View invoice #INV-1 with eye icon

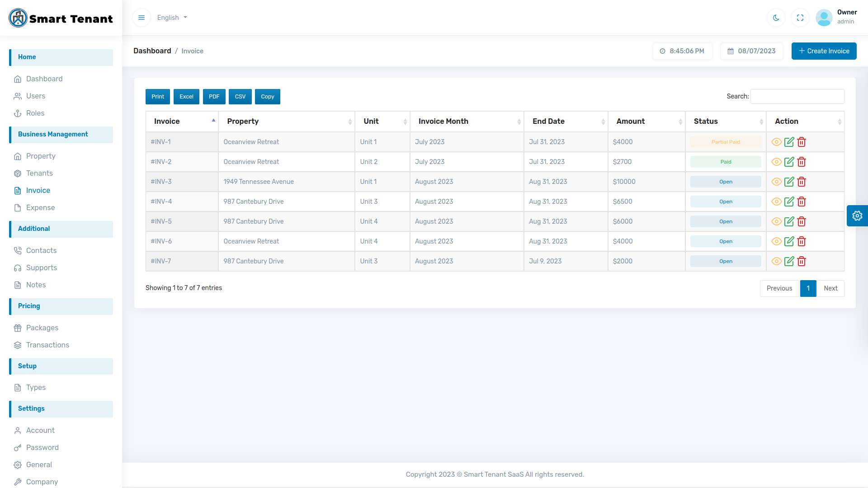click(x=776, y=142)
